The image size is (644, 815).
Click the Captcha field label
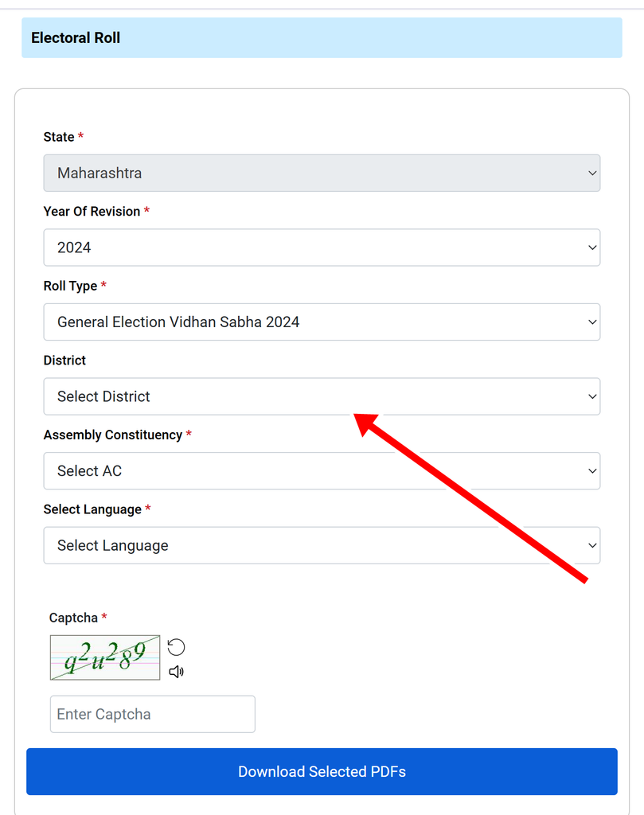click(x=73, y=618)
